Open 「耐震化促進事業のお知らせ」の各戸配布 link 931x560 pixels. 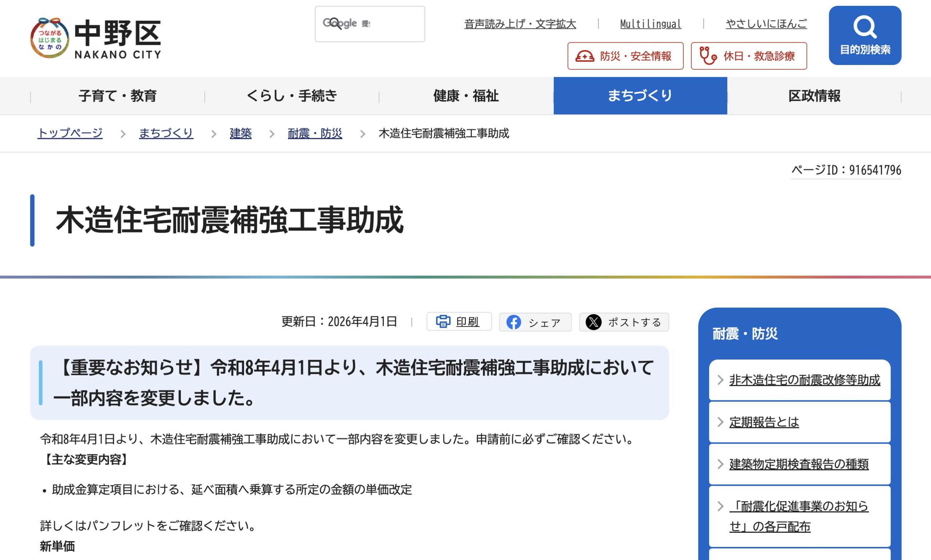click(799, 516)
